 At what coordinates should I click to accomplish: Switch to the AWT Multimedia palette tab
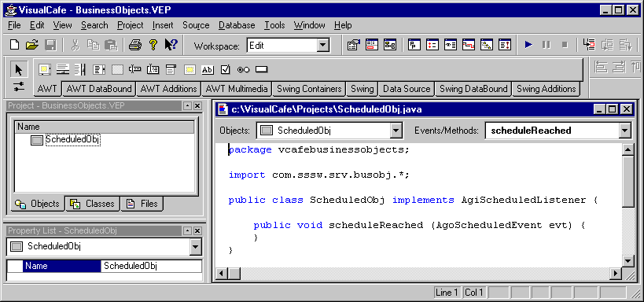237,89
